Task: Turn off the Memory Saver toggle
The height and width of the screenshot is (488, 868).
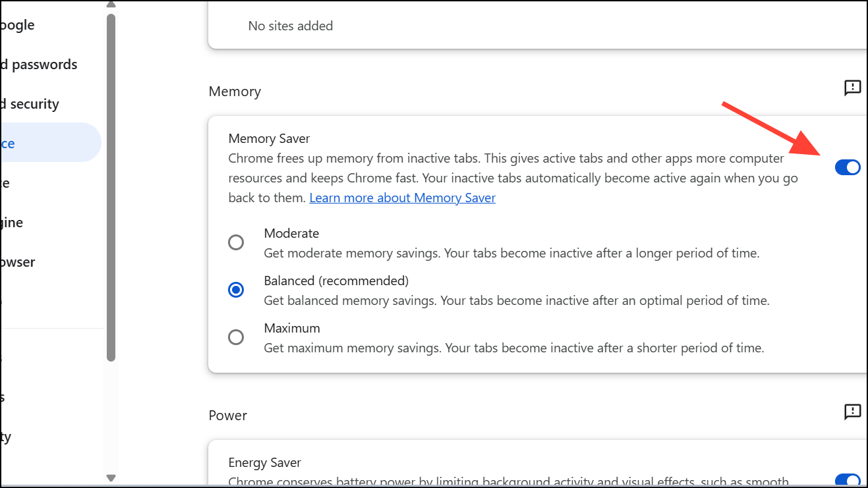Action: coord(847,167)
